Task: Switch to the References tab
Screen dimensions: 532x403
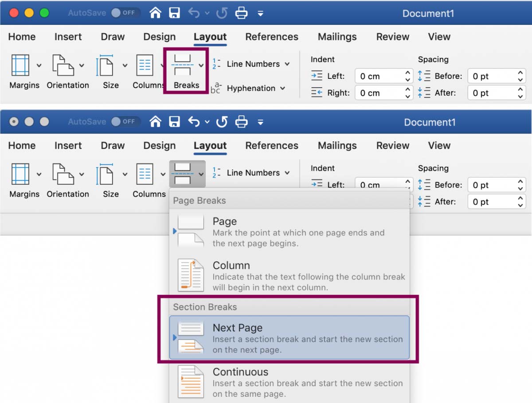Action: click(272, 37)
